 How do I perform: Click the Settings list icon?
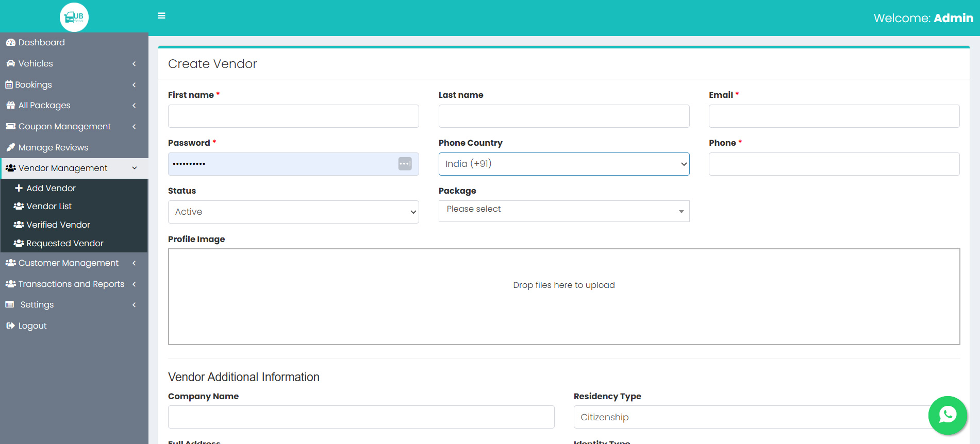10,304
